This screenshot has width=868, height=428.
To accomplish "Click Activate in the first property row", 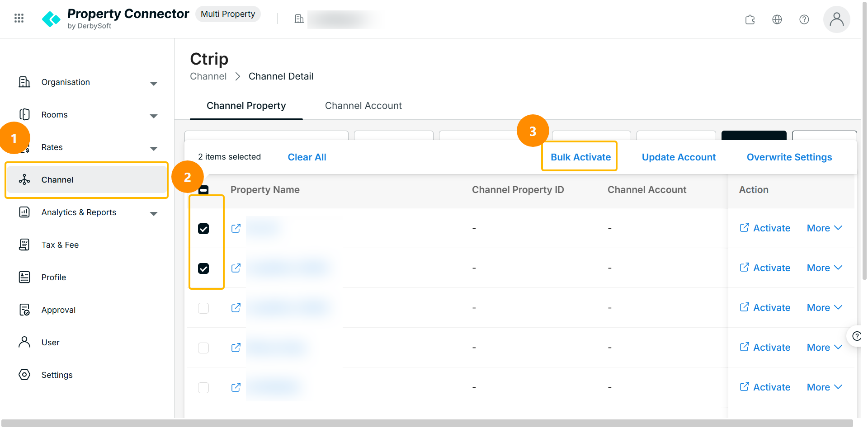I will (x=765, y=228).
